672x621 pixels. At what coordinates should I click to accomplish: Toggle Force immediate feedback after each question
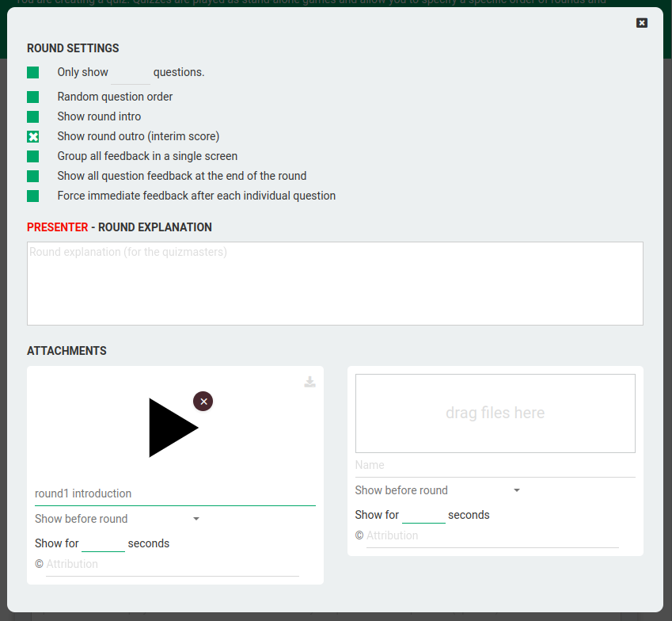32,196
